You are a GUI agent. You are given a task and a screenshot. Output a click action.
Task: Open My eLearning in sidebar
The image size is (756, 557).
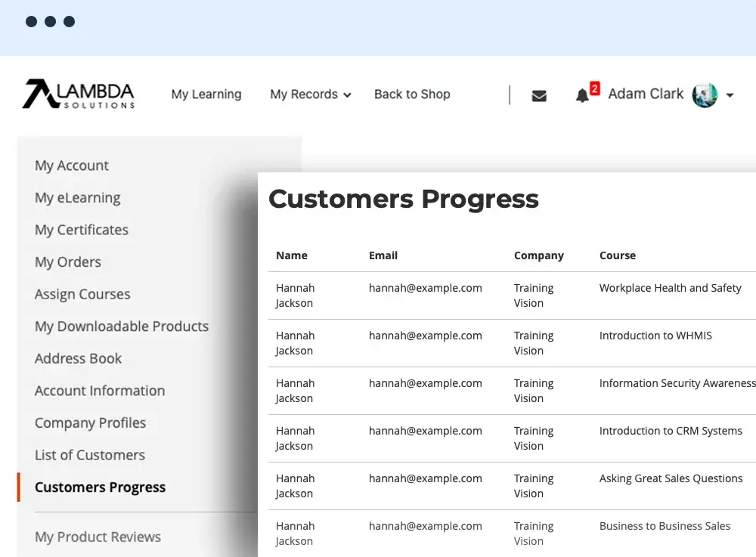(78, 198)
